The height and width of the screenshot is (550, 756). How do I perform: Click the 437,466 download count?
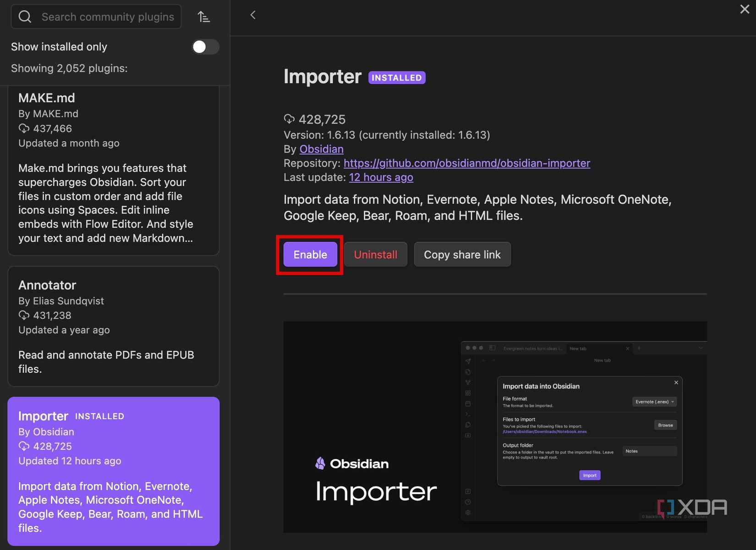coord(53,129)
